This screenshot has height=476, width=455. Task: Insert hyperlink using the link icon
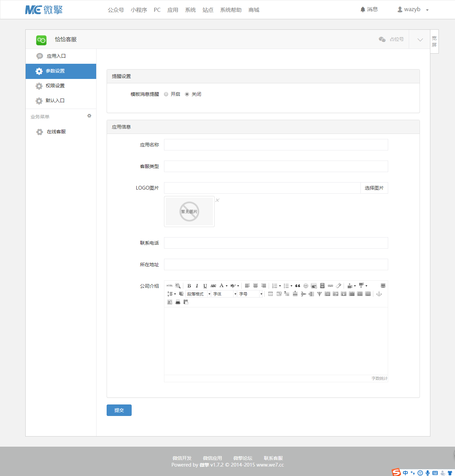pos(330,286)
